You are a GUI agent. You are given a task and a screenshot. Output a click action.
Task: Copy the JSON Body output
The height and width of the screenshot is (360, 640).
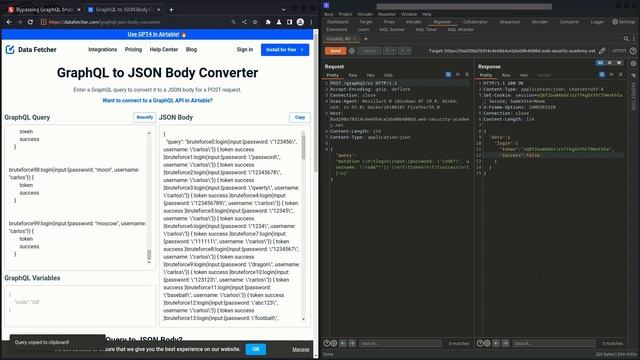pos(300,117)
